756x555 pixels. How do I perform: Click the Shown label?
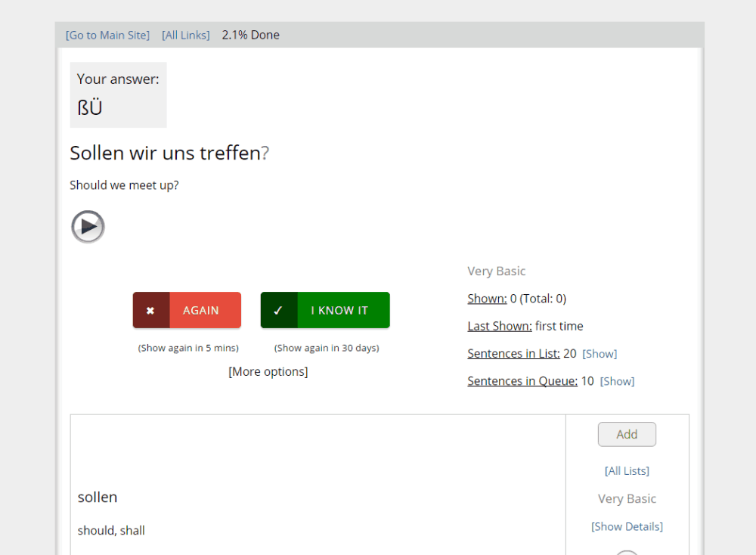pos(487,299)
